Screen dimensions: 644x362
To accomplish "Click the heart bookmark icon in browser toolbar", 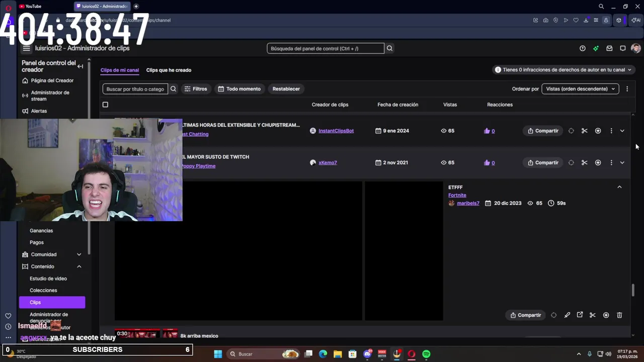I will click(x=576, y=20).
